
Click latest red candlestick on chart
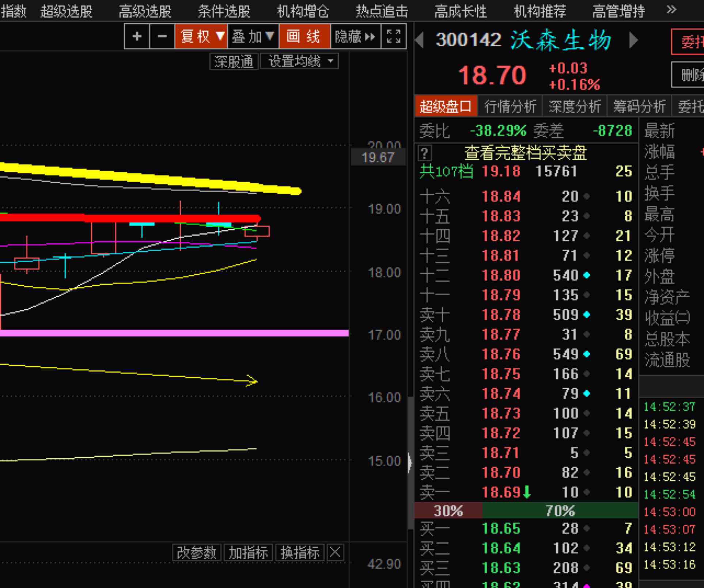257,231
